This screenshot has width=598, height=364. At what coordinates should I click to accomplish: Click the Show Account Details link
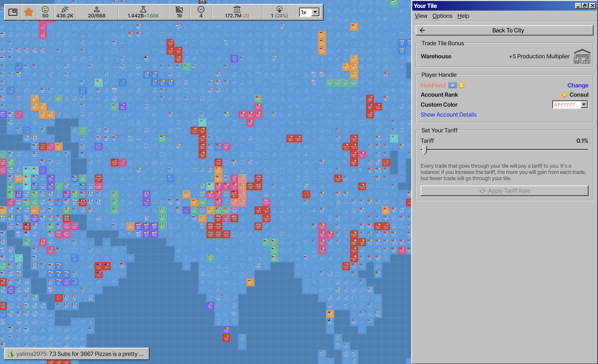pos(448,115)
